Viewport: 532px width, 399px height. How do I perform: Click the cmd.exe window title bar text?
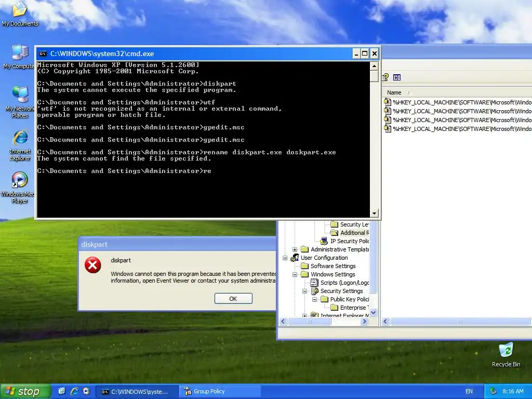pos(102,54)
